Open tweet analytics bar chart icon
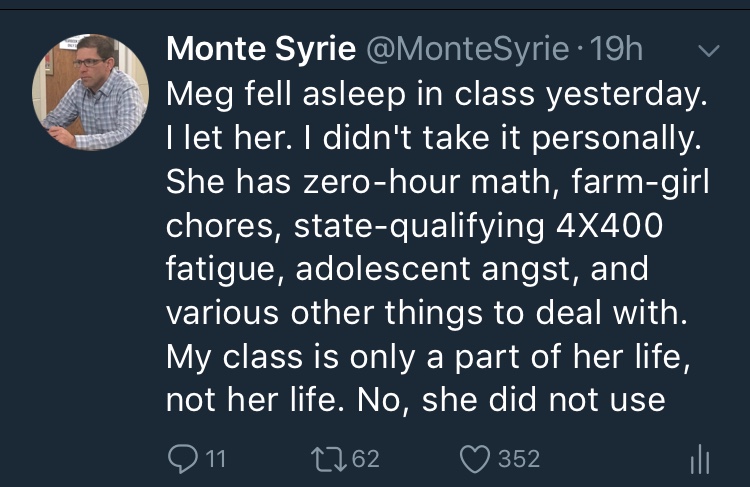Image resolution: width=750 pixels, height=487 pixels. coord(700,459)
